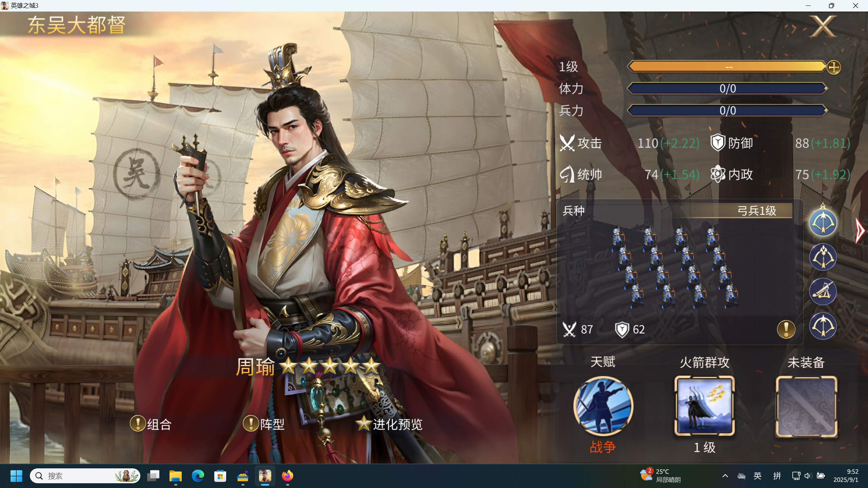
Task: Select the second crossbow troop icon
Action: [823, 257]
